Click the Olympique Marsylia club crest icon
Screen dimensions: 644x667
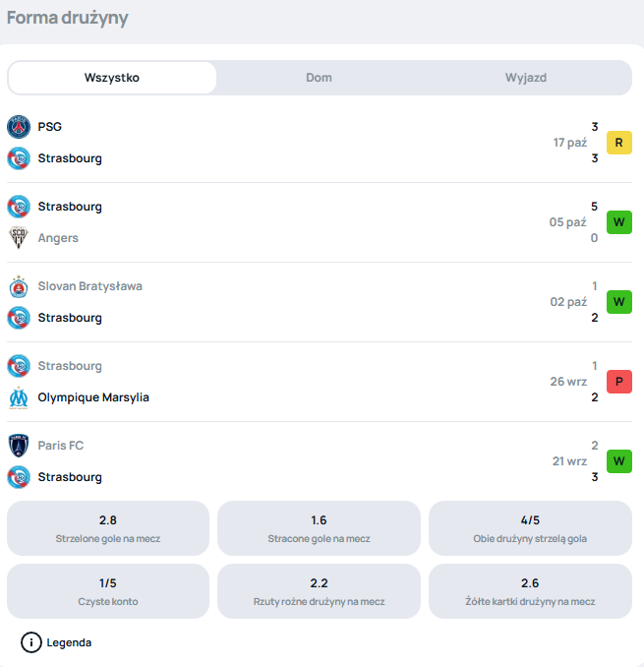click(19, 397)
